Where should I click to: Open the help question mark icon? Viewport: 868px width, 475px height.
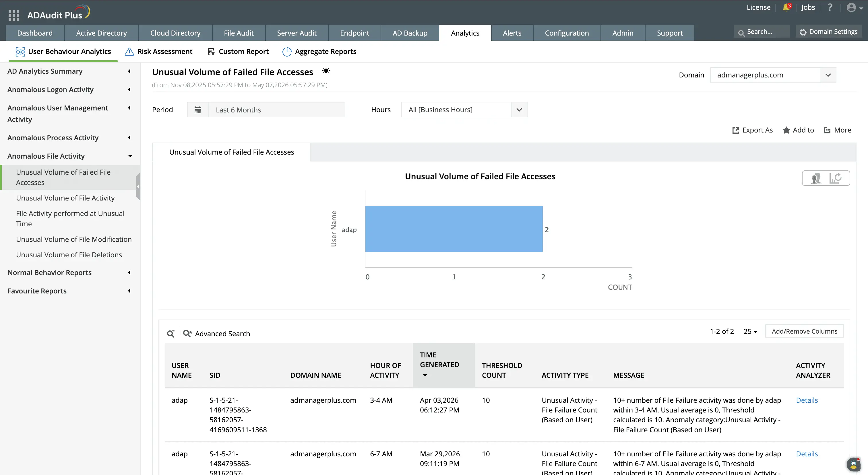point(830,7)
